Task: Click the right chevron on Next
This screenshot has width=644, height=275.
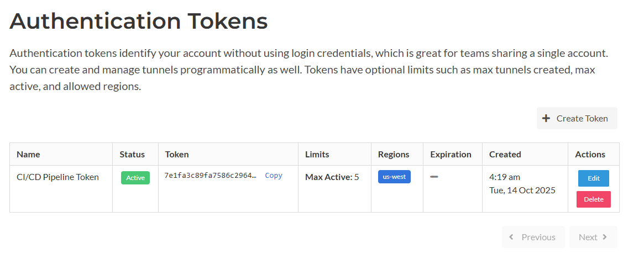Action: [x=605, y=237]
